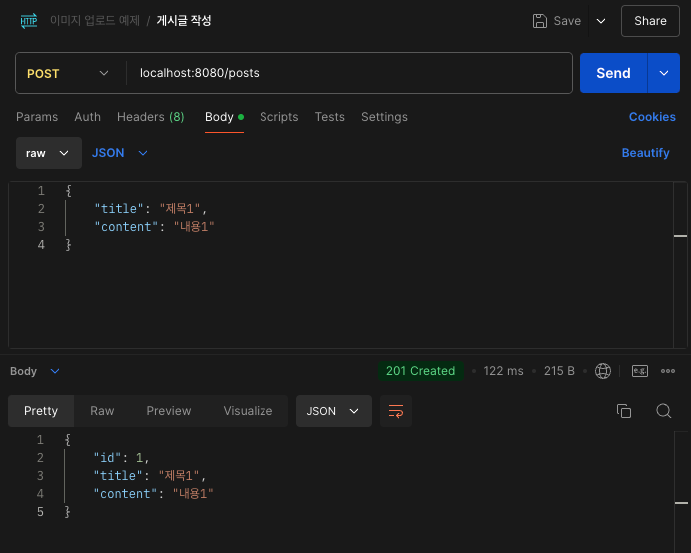Screen dimensions: 691x553
Task: Click the Save floppy disk icon
Action: click(x=539, y=21)
